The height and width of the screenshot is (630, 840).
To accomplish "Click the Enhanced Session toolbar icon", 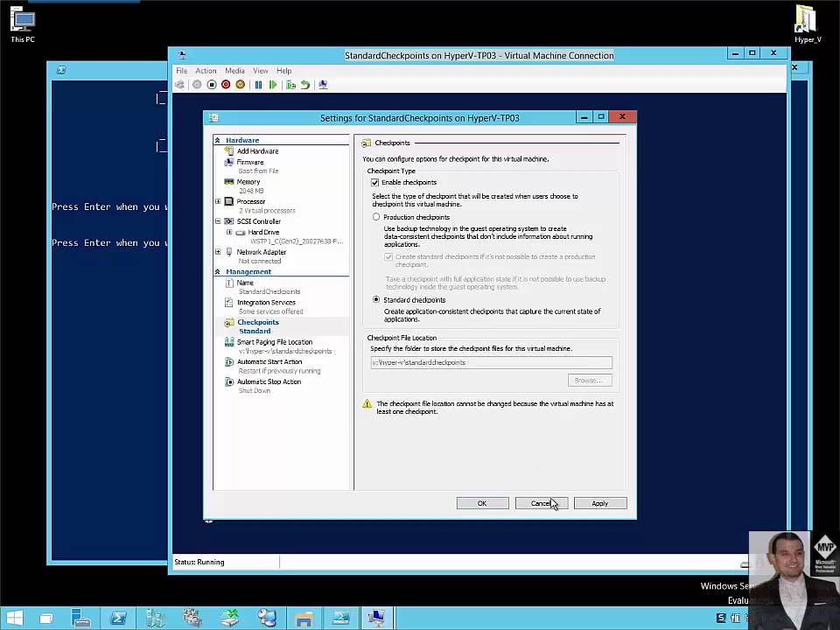I will coord(323,85).
